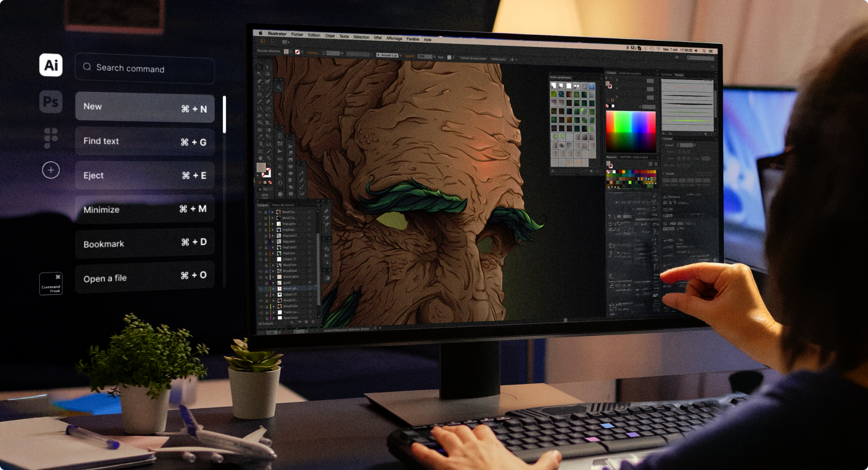Viewport: 868px width, 470px height.
Task: Focus the Search command field
Action: [x=145, y=68]
